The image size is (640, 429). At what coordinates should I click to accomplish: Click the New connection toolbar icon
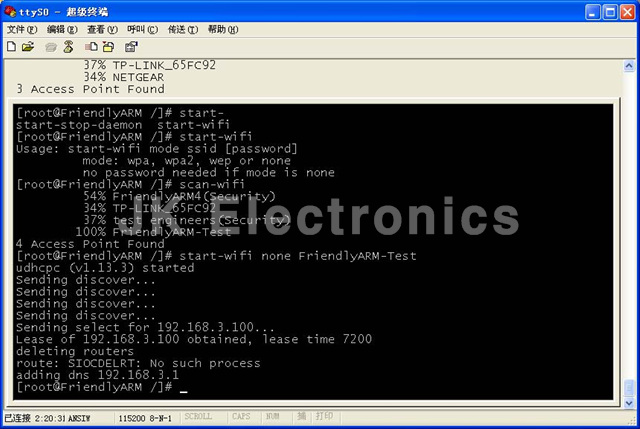[x=11, y=46]
